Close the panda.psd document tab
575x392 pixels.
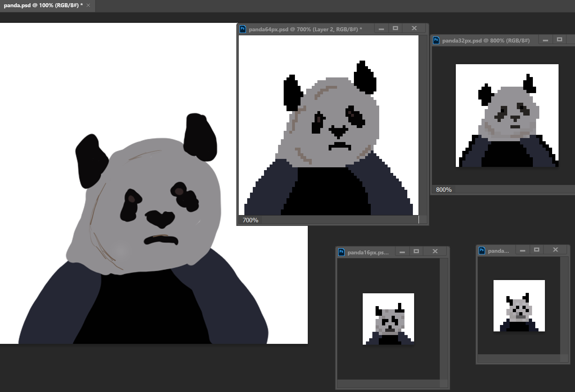tap(88, 6)
